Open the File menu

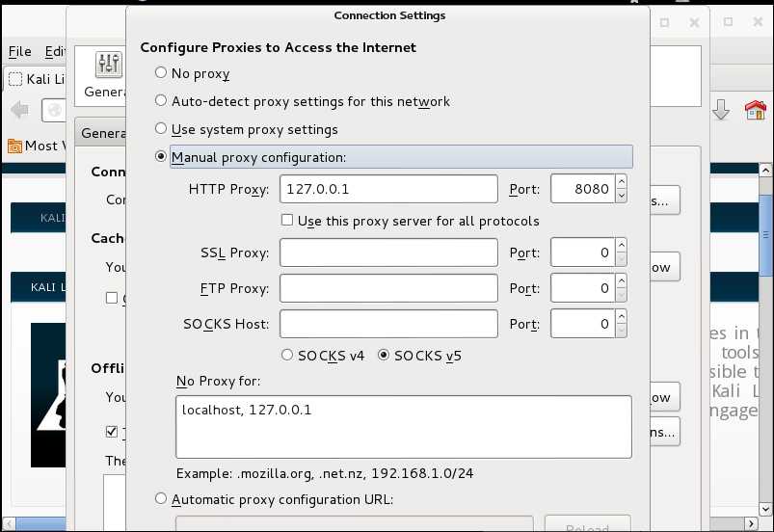pyautogui.click(x=19, y=52)
